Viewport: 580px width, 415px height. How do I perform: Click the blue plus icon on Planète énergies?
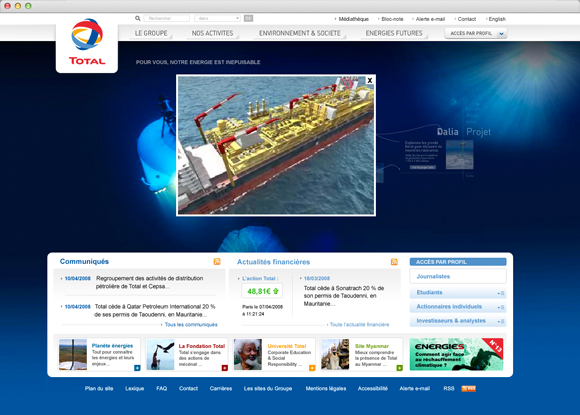pos(137,368)
